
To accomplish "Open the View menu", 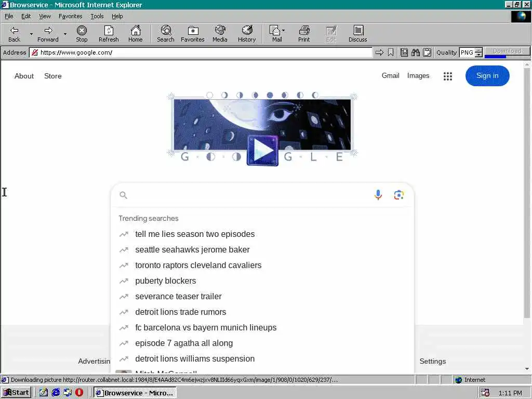I will 45,16.
